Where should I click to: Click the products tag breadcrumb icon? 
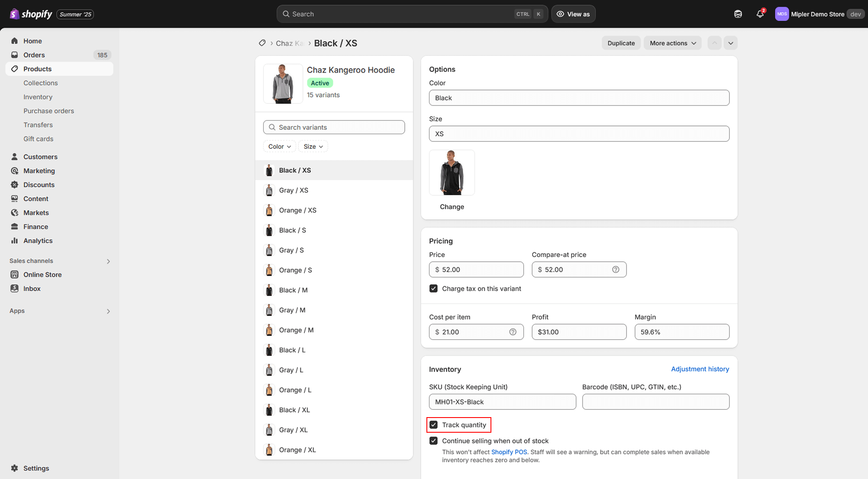tap(262, 43)
